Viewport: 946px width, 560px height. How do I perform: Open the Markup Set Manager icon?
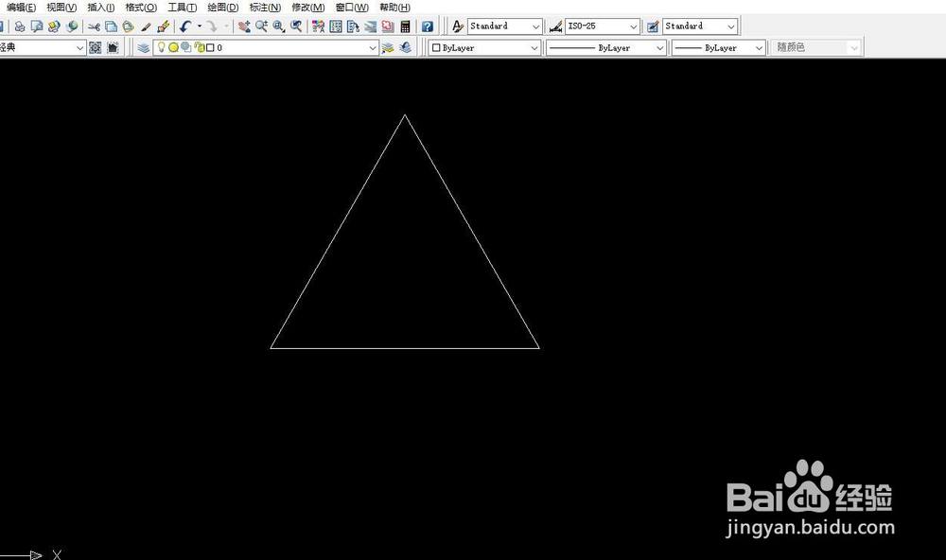388,26
